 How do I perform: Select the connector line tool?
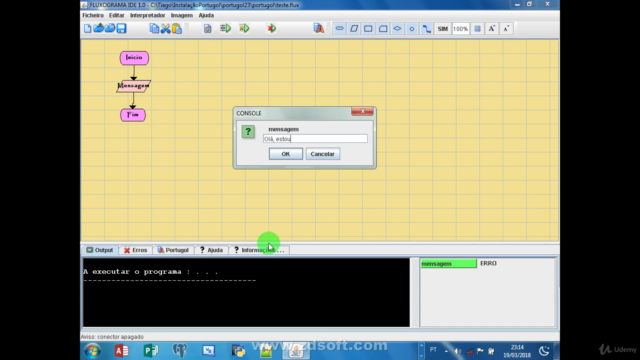coord(426,29)
